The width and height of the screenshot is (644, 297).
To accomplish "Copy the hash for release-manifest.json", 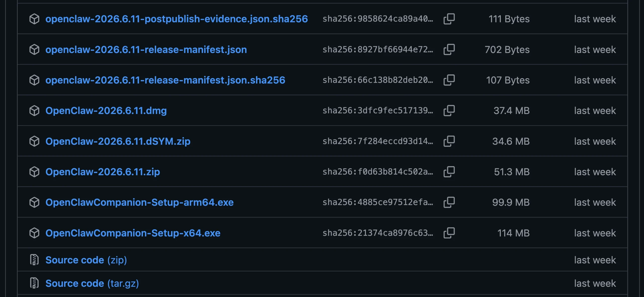I will point(449,49).
